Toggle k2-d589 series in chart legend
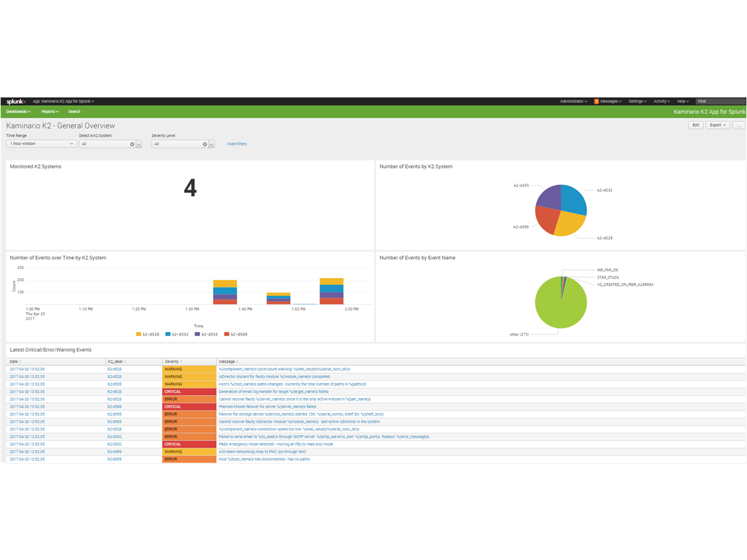This screenshot has height=560, width=747. coord(236,334)
